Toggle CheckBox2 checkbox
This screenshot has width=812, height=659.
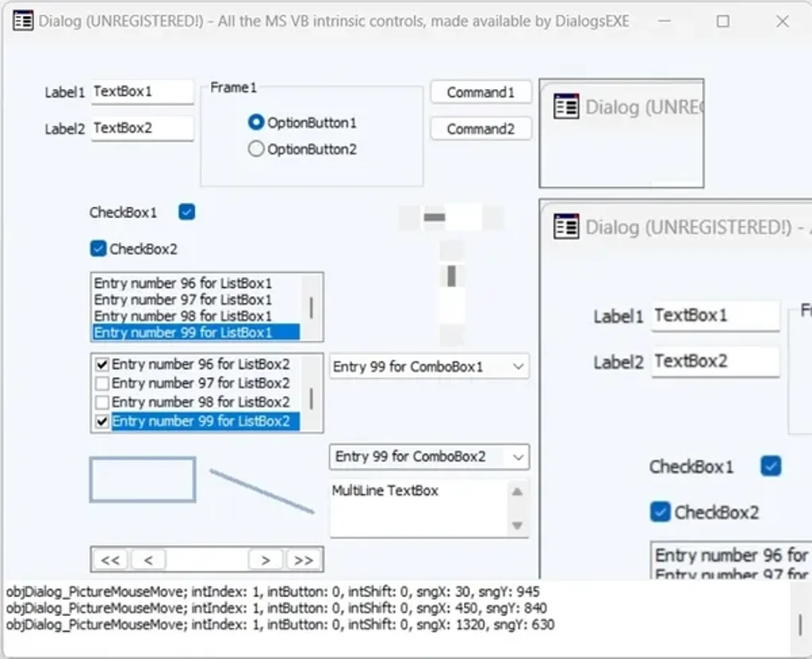(98, 248)
